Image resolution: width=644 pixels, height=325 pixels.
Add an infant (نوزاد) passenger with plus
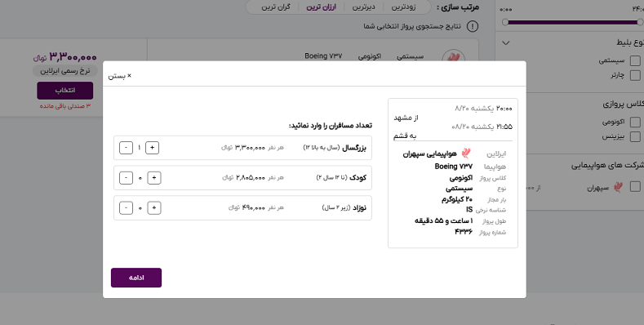(x=154, y=208)
